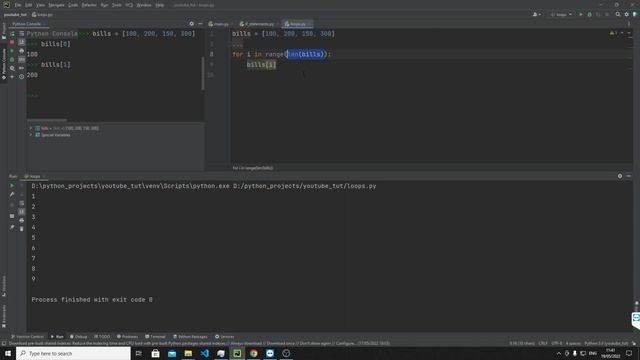Switch to the main.py editor tab
640x360 pixels.
219,24
